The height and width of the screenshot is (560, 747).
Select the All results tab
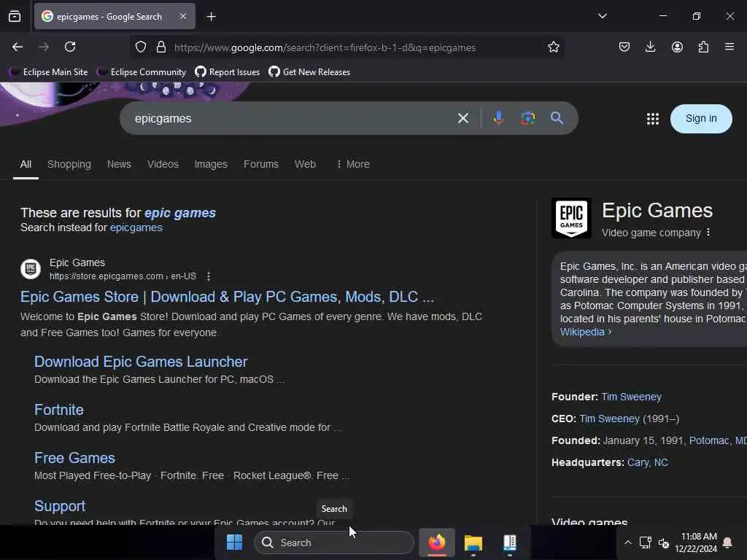click(26, 164)
